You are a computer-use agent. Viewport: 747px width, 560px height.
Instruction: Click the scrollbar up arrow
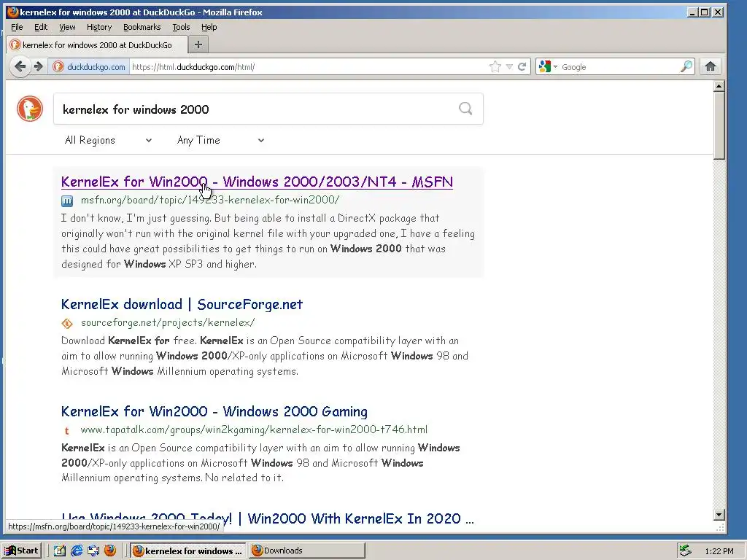719,86
